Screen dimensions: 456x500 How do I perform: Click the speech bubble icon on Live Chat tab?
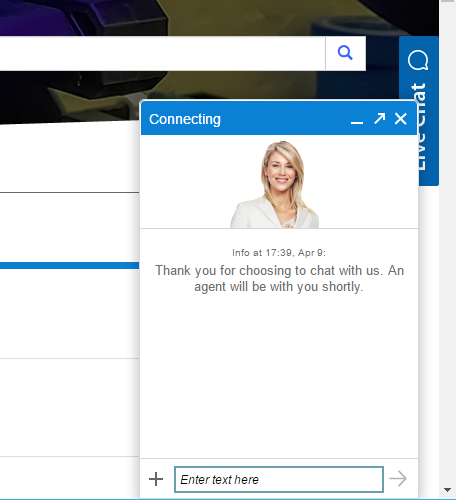pyautogui.click(x=418, y=60)
